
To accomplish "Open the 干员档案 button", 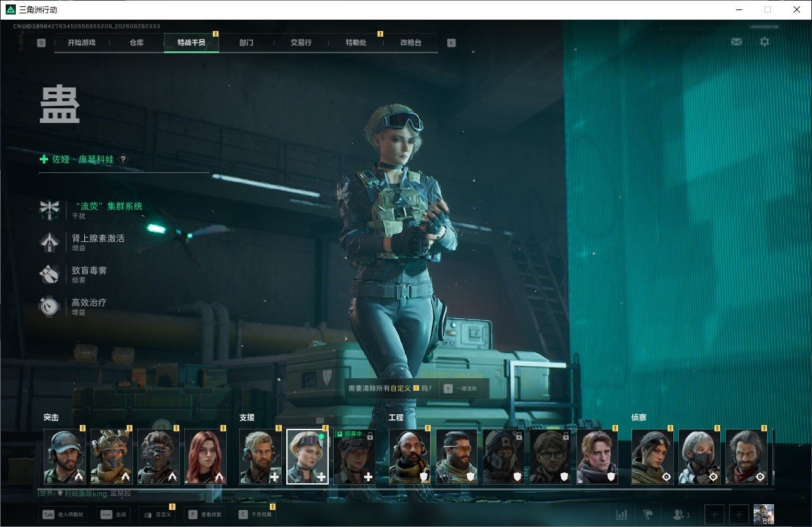I will tap(255, 515).
